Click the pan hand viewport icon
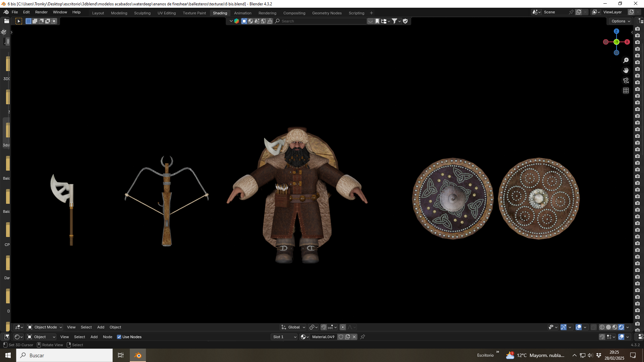 pyautogui.click(x=626, y=70)
